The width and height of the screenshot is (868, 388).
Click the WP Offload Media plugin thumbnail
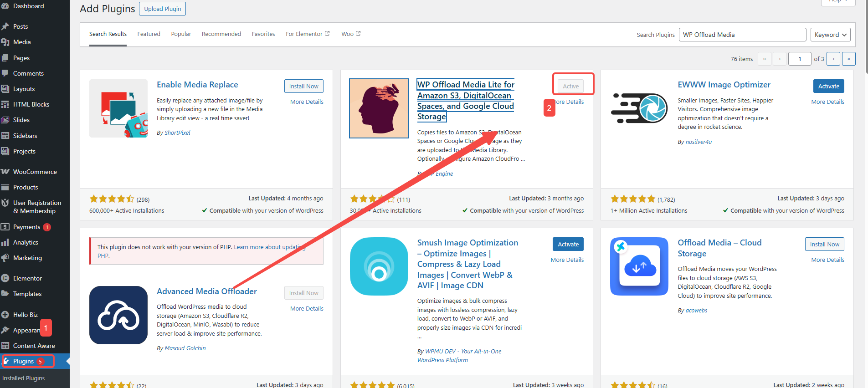click(379, 108)
